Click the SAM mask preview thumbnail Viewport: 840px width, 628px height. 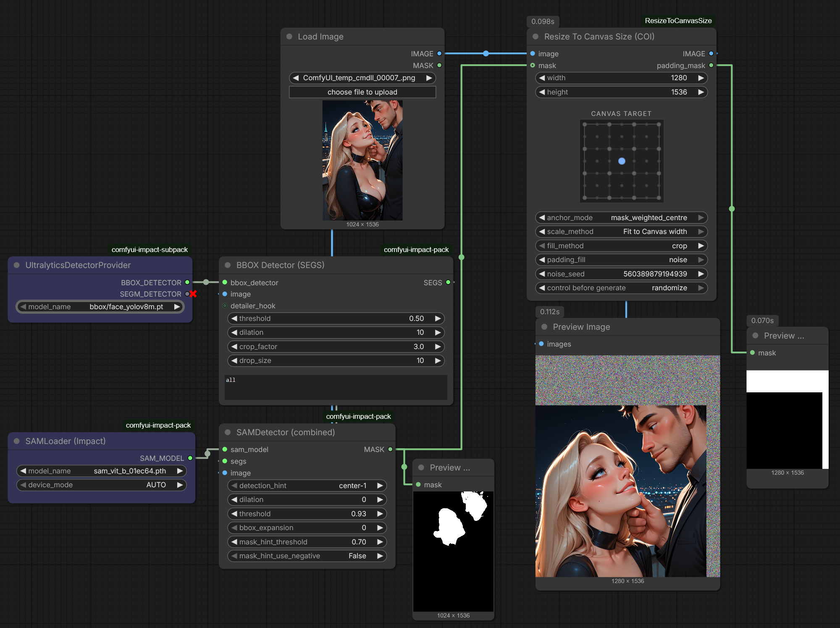[x=453, y=551]
